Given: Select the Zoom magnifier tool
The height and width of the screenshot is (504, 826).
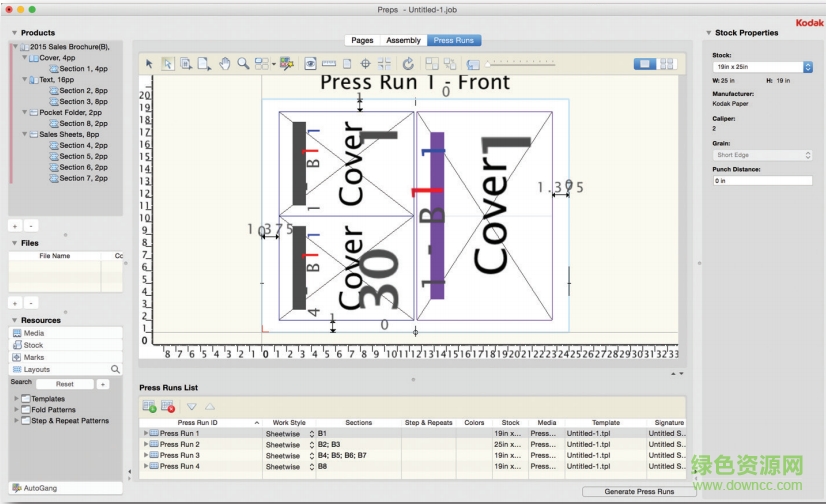Looking at the screenshot, I should pyautogui.click(x=243, y=63).
